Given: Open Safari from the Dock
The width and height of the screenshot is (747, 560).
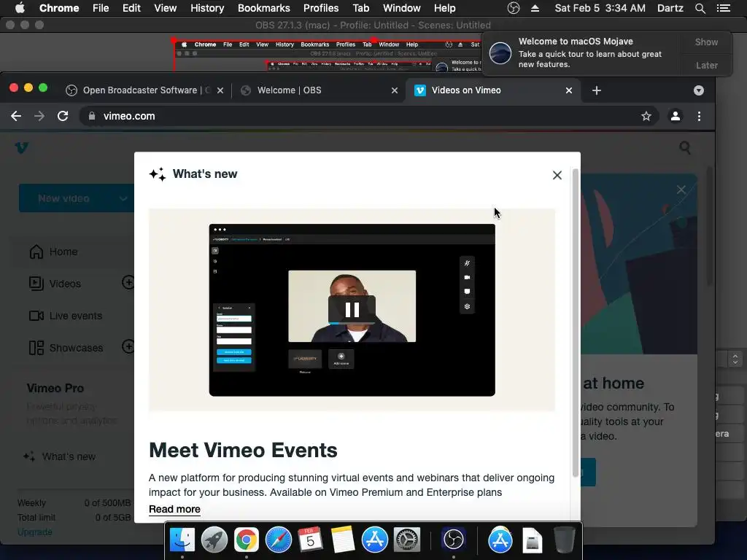Looking at the screenshot, I should point(278,540).
